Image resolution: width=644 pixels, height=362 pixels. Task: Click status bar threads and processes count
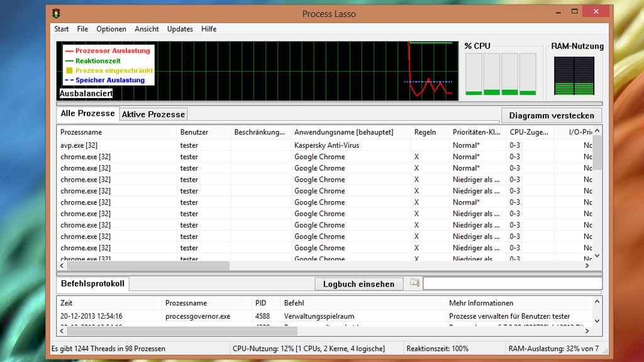(x=108, y=348)
